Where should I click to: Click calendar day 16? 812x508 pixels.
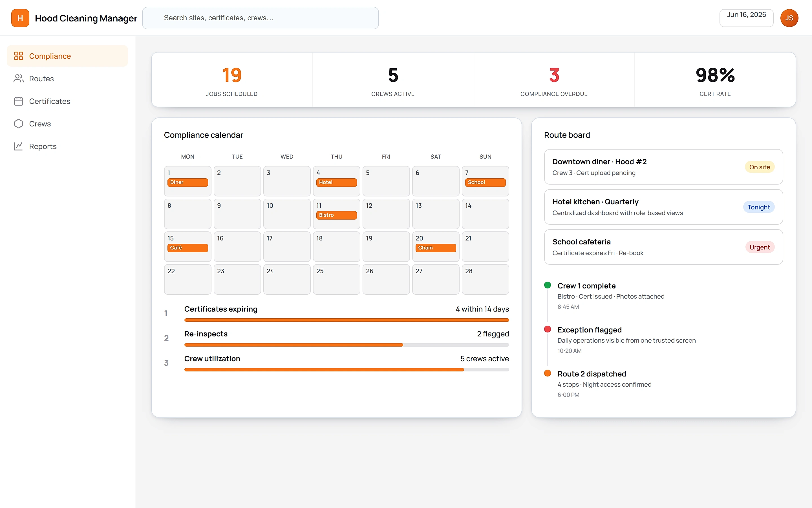(x=237, y=247)
